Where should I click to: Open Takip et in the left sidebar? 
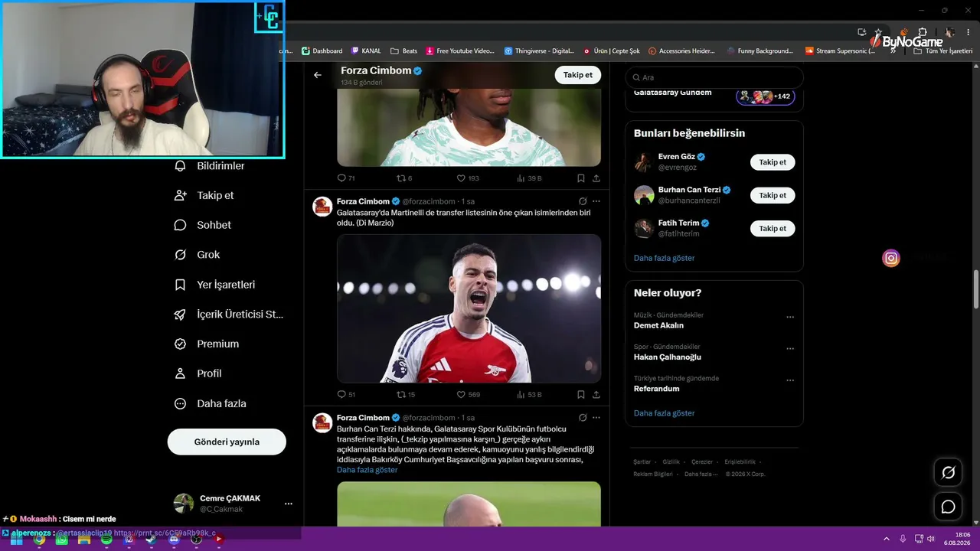click(x=204, y=195)
